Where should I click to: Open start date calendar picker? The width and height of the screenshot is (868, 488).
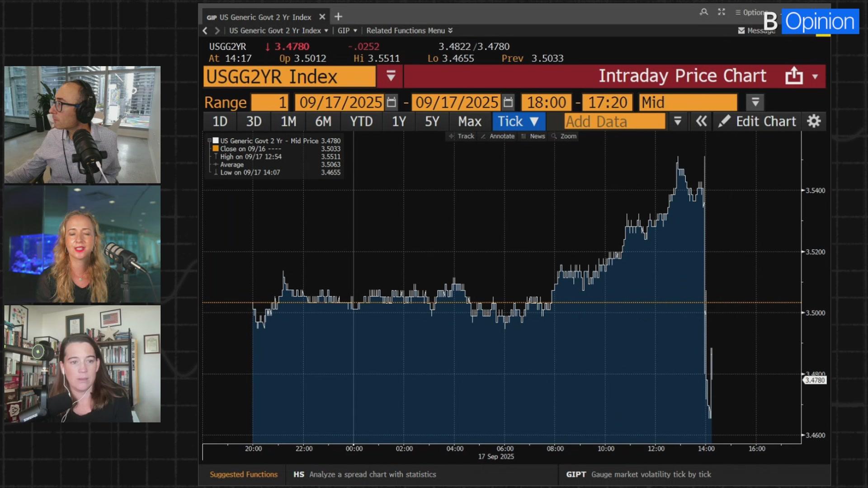[x=392, y=103]
